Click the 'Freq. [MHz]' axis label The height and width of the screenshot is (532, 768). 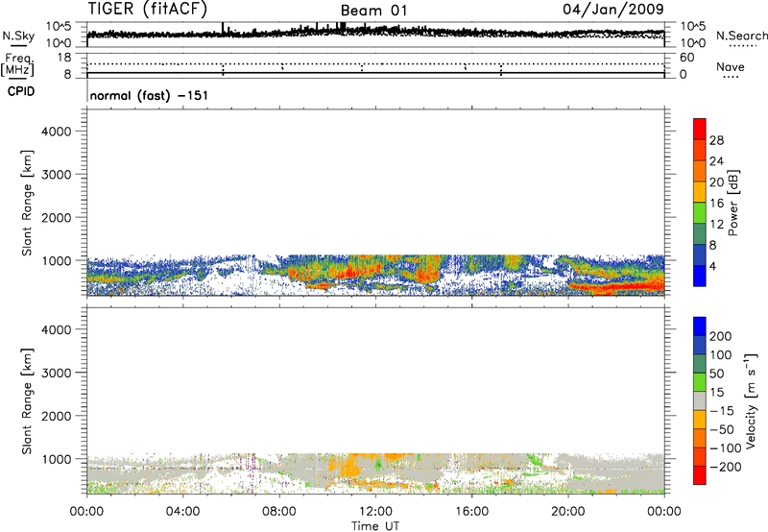18,64
